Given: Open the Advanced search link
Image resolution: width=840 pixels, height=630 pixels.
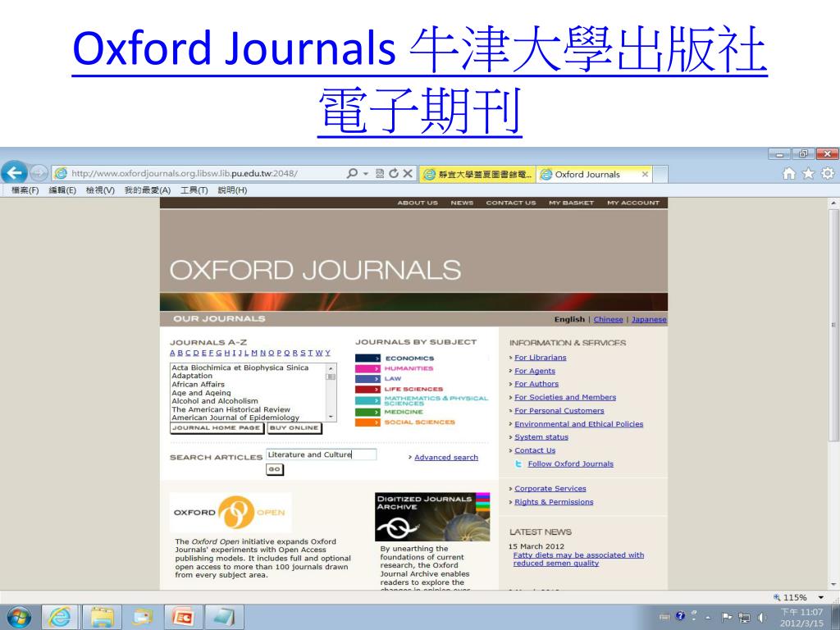Looking at the screenshot, I should click(x=446, y=458).
